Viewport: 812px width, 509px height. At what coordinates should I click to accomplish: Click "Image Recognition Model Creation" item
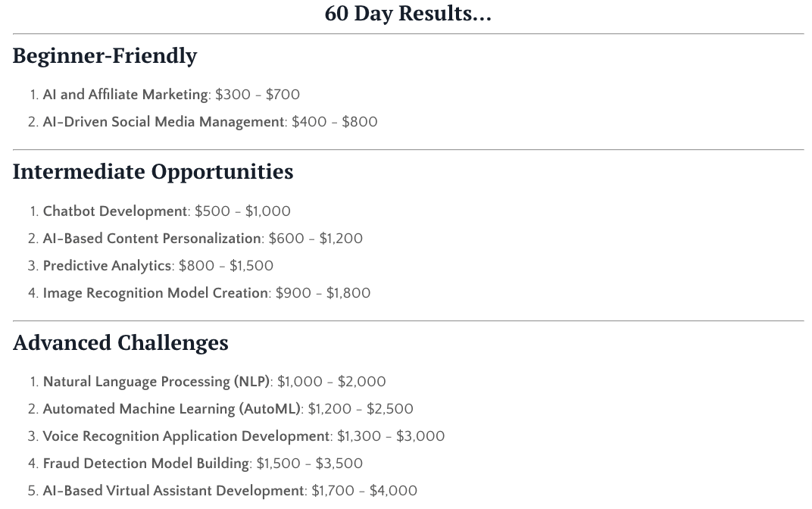coord(155,293)
